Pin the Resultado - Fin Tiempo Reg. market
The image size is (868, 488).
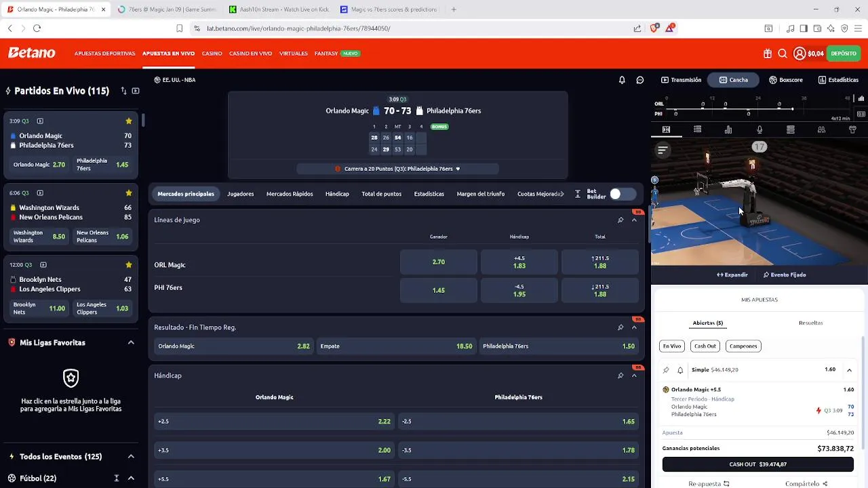[620, 327]
